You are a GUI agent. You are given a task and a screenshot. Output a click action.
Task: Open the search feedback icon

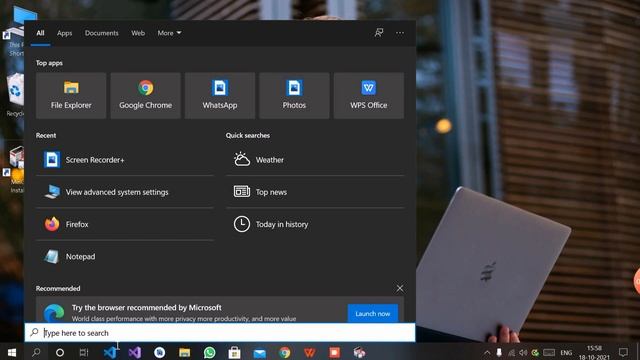[379, 33]
